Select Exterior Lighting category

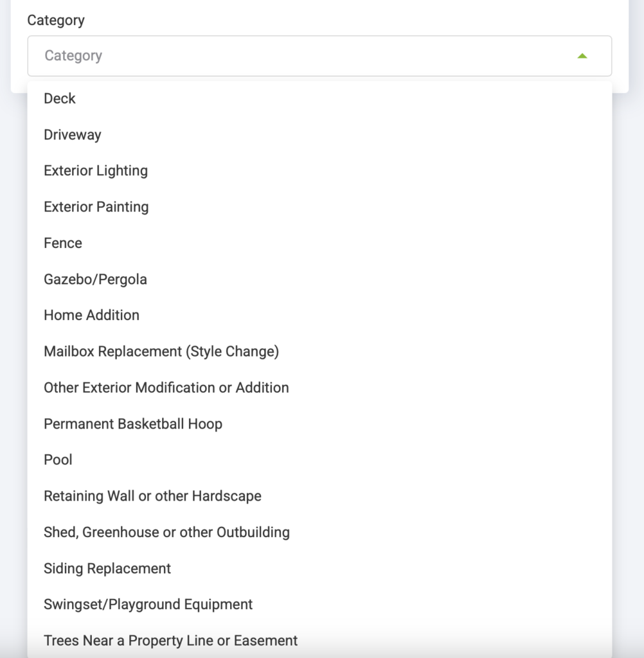pyautogui.click(x=319, y=171)
